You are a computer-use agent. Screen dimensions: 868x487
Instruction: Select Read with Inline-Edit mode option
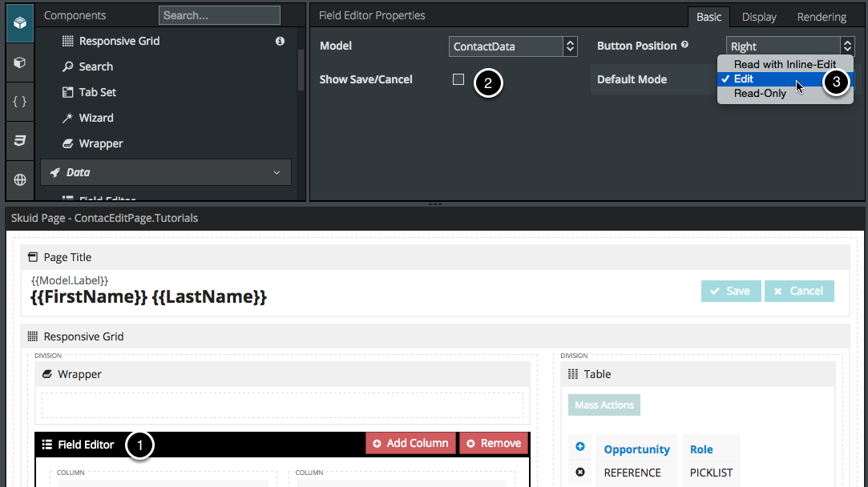pyautogui.click(x=785, y=64)
